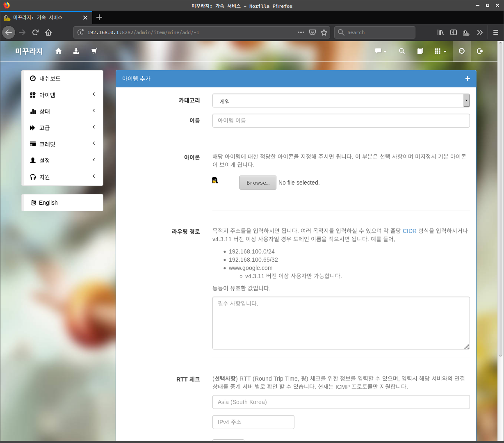The height and width of the screenshot is (443, 504).
Task: Click the magnifier search icon in the navbar
Action: click(402, 51)
